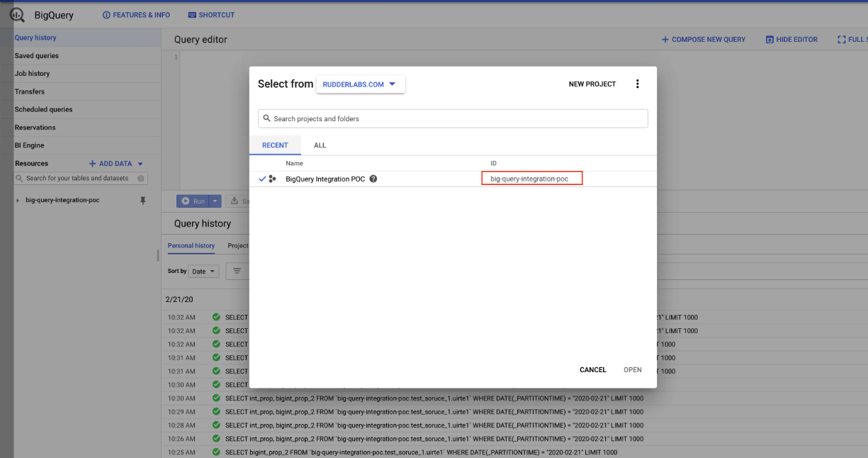Click the help icon beside BigQuery Integration POC
Image resolution: width=868 pixels, height=458 pixels.
[373, 179]
